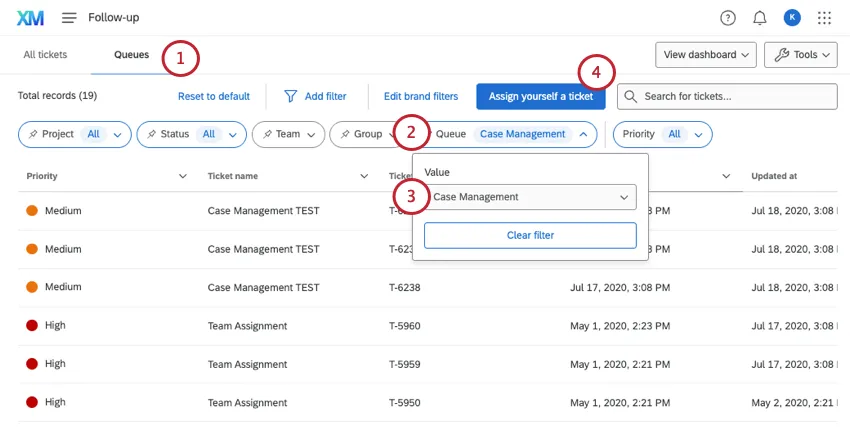Click the XM logo
The width and height of the screenshot is (850, 427).
click(30, 18)
